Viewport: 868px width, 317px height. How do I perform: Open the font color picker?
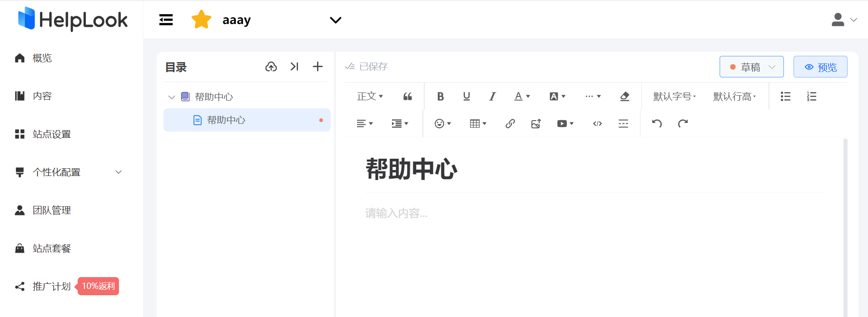(x=522, y=97)
